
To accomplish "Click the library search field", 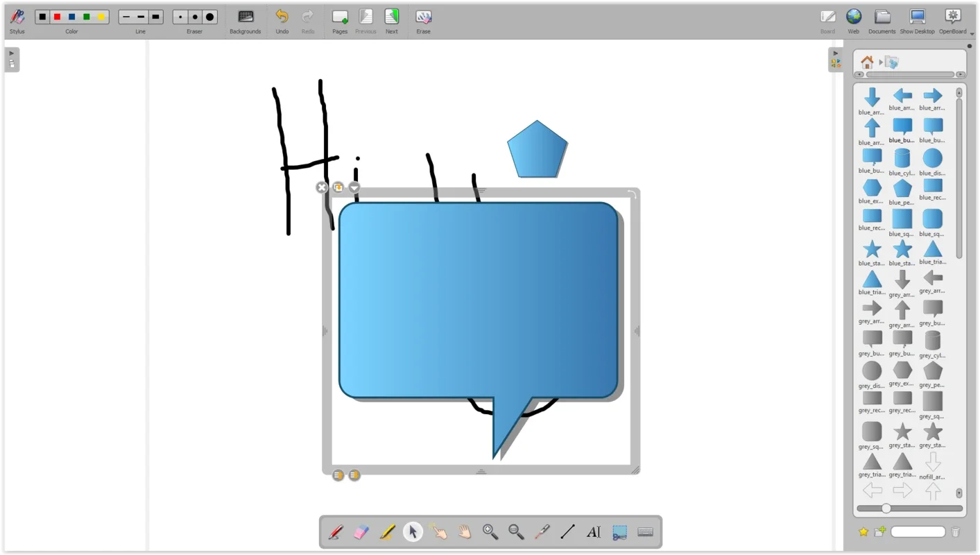I will [x=918, y=532].
